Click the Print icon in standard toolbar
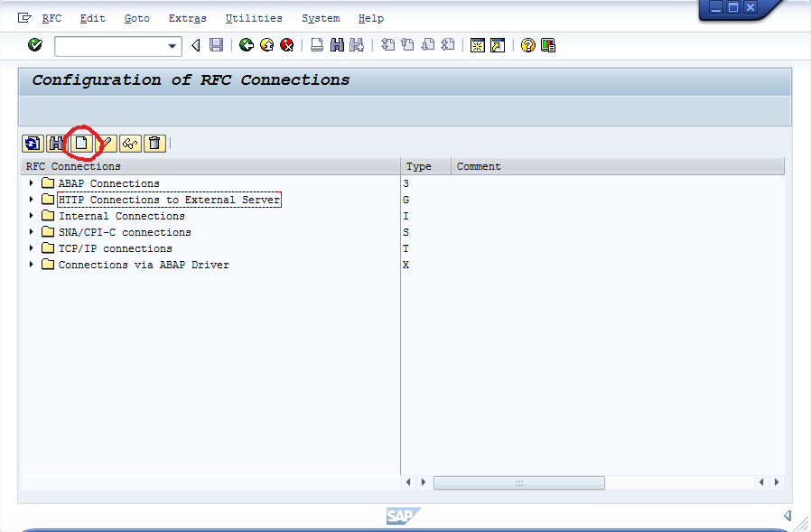The height and width of the screenshot is (532, 811). [317, 45]
